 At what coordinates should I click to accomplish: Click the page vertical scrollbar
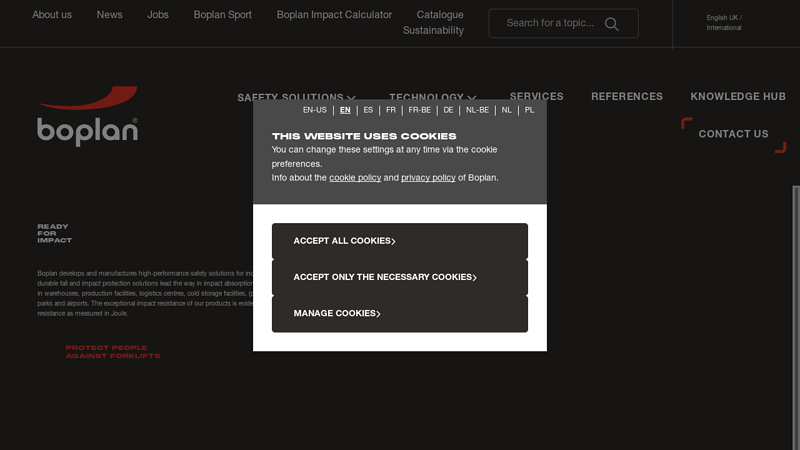796,317
